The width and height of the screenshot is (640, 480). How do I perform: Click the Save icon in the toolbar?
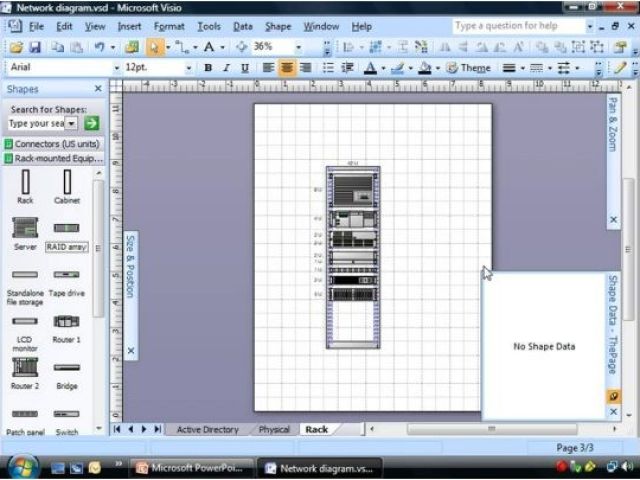(35, 47)
